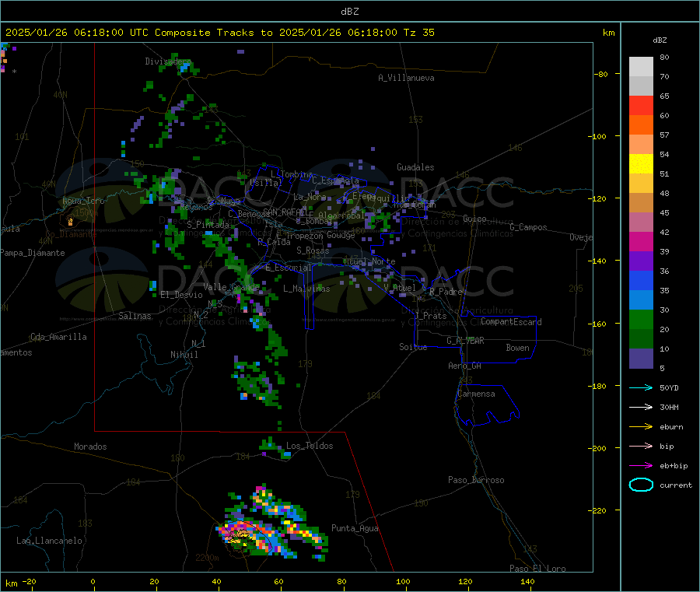The width and height of the screenshot is (700, 592).
Task: Click the S_Rosas place label
Action: pyautogui.click(x=313, y=251)
